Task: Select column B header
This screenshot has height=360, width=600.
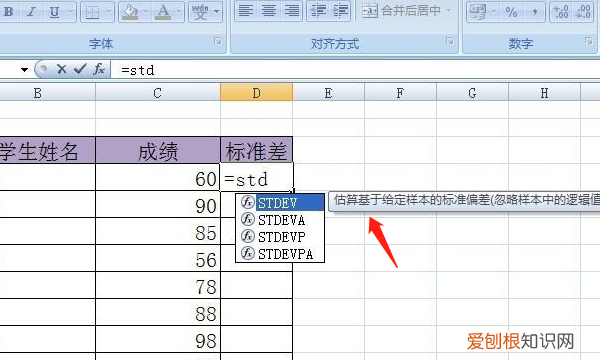Action: coord(47,93)
